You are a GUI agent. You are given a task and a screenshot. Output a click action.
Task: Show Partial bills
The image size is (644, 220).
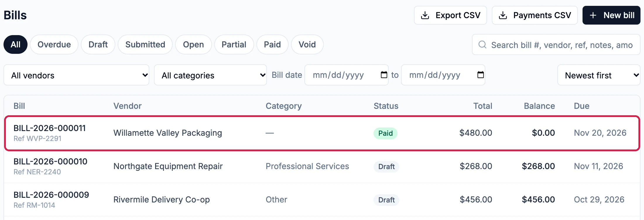tap(234, 44)
